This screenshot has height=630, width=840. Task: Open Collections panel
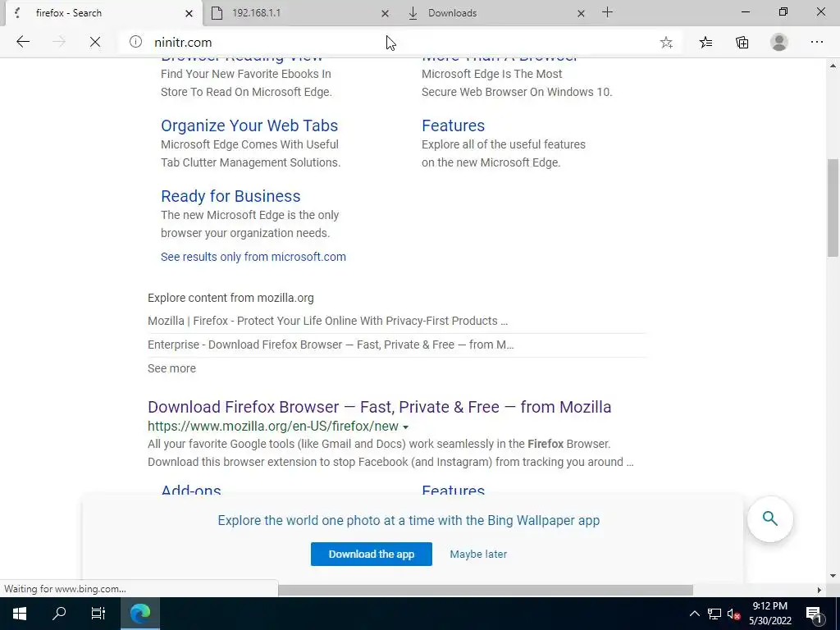(742, 43)
